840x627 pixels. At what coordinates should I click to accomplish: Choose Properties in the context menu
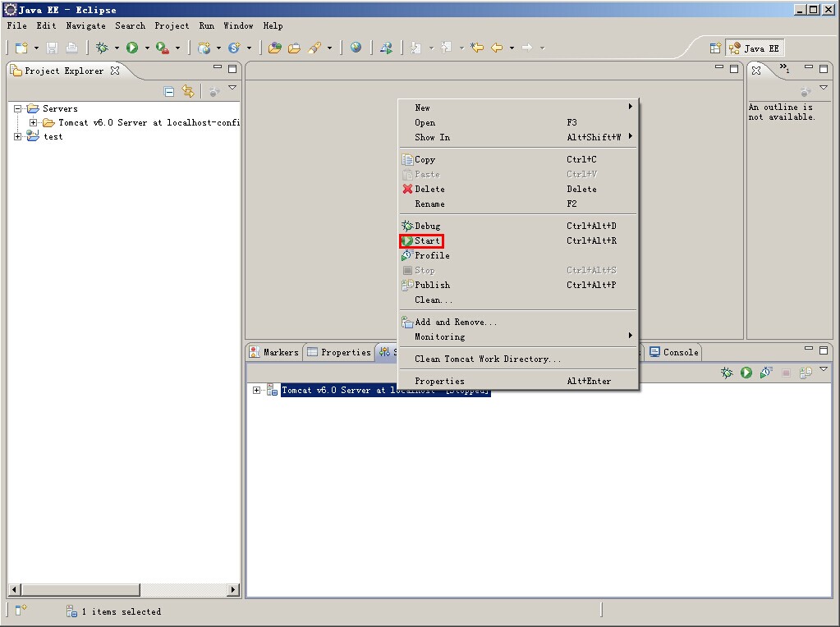tap(518, 382)
